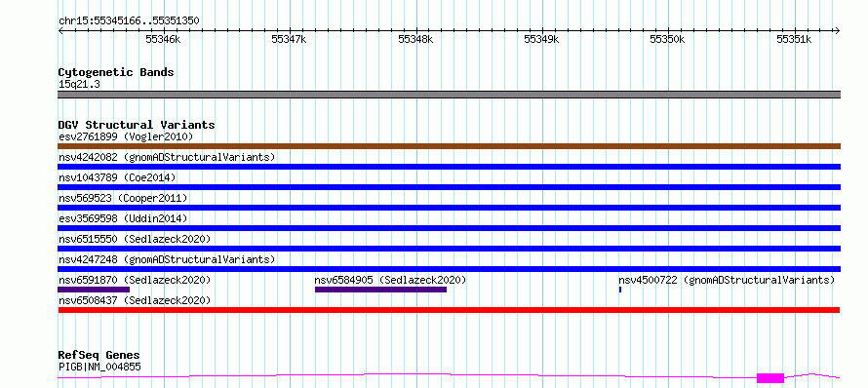The height and width of the screenshot is (388, 868).
Task: Click the 55351k ruler tick label
Action: [x=794, y=39]
